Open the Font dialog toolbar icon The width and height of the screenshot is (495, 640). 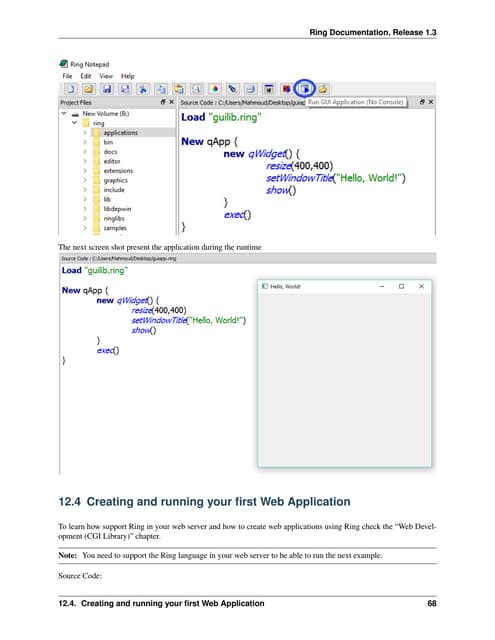point(197,89)
